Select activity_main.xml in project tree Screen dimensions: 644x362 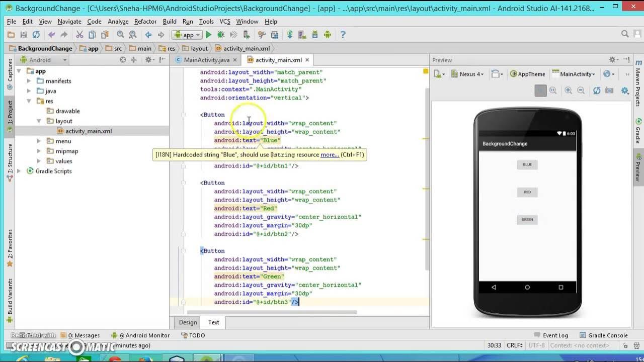pyautogui.click(x=89, y=131)
